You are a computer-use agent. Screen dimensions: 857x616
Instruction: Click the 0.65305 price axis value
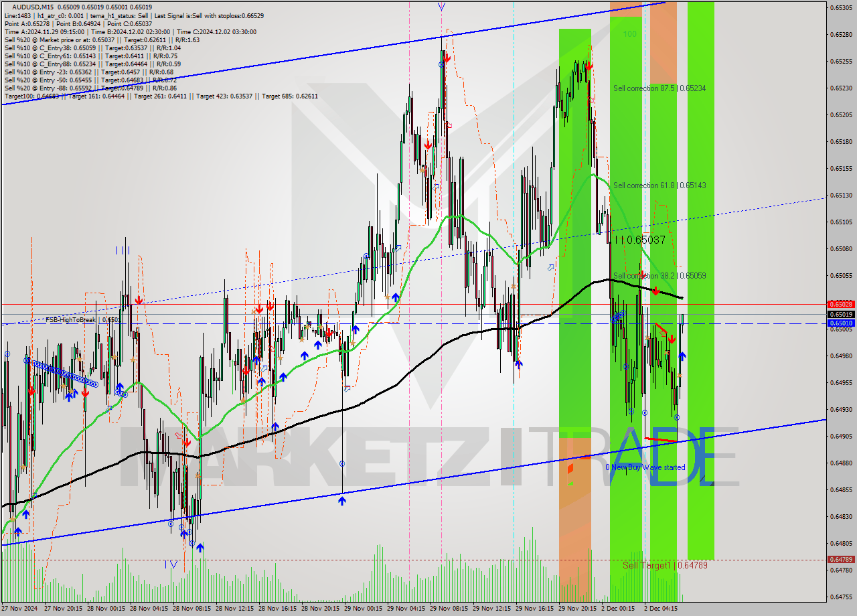841,7
